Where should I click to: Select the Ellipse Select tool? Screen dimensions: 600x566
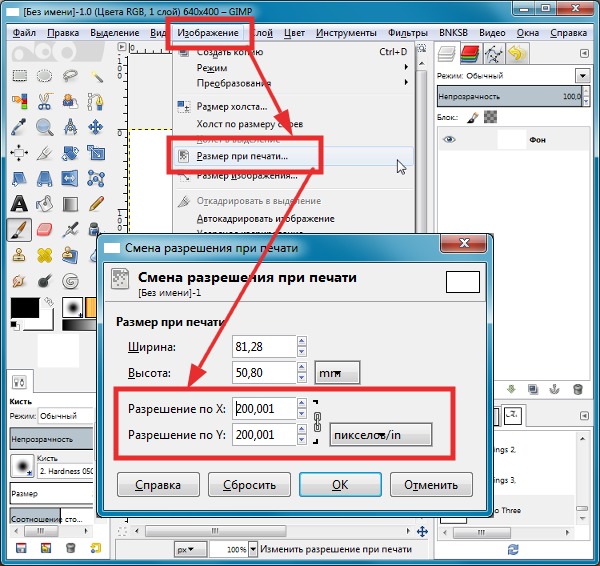(x=44, y=76)
